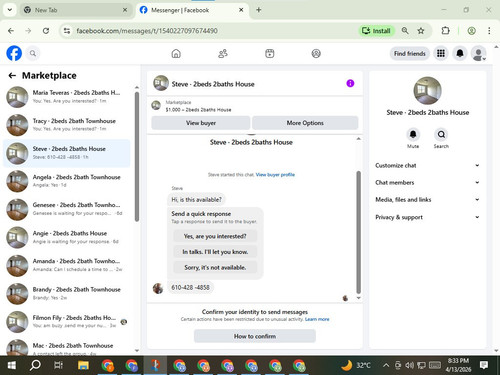Open the Facebook menu grid icon

click(441, 53)
